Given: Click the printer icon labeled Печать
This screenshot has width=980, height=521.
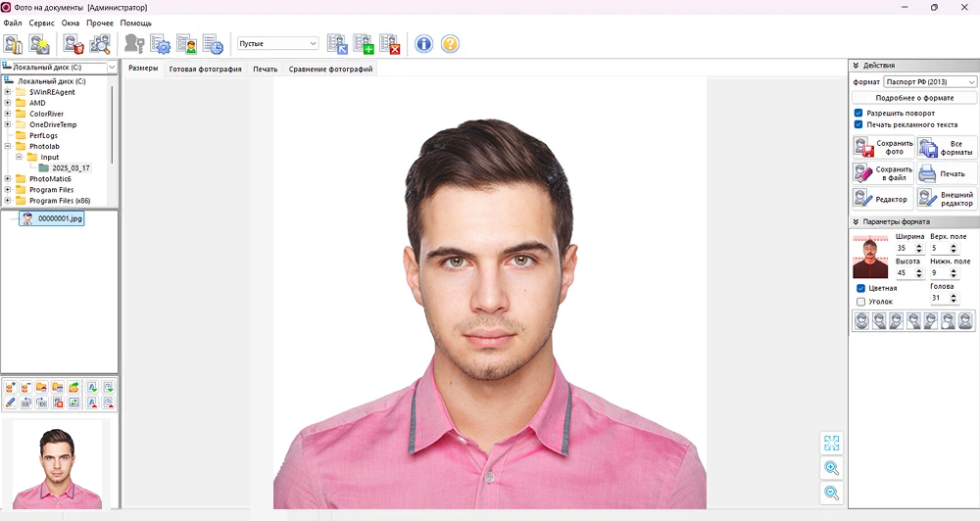Looking at the screenshot, I should point(947,173).
